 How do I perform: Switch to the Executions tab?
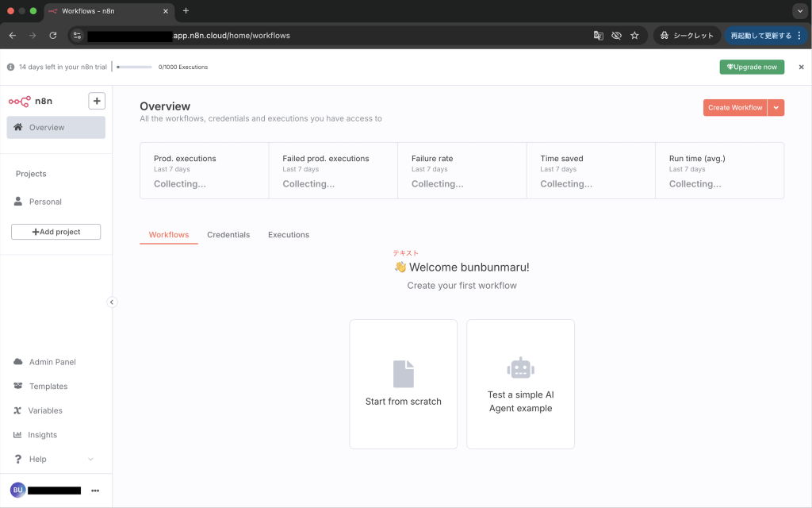click(x=289, y=235)
